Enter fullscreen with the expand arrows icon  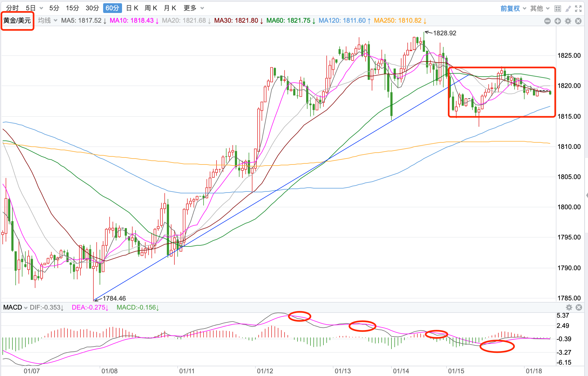click(578, 8)
